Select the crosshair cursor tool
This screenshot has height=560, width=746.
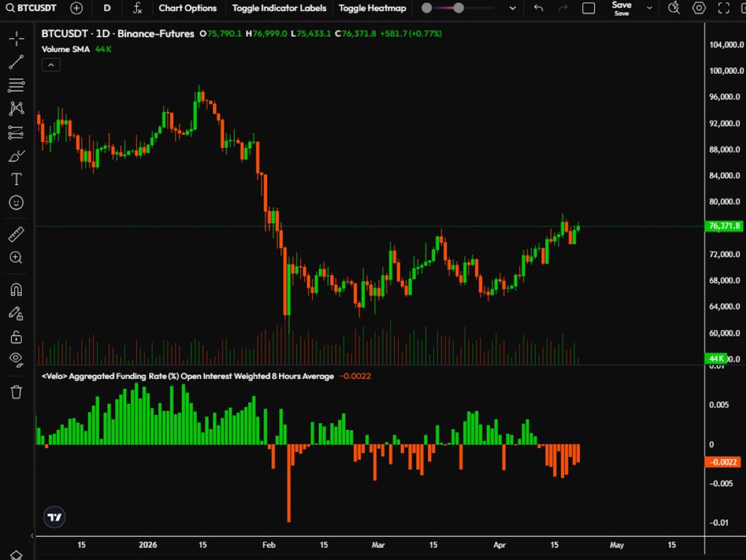(16, 39)
